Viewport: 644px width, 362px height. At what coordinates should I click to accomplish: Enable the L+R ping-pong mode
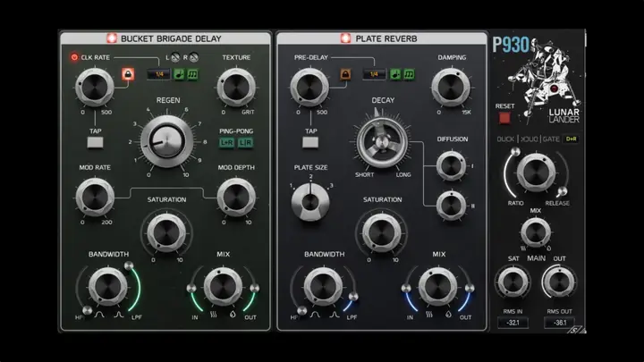[226, 143]
